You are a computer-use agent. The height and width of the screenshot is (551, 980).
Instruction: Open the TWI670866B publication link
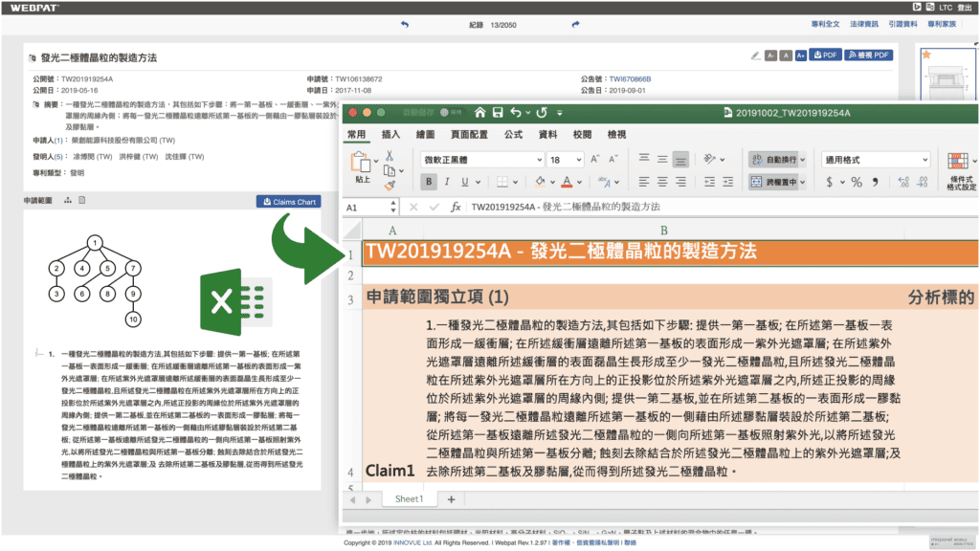(x=630, y=79)
